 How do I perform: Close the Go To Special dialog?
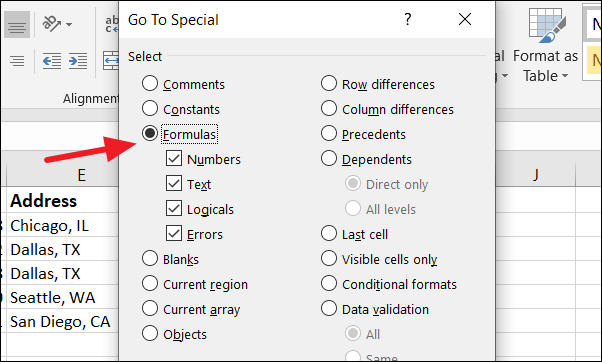(x=465, y=19)
